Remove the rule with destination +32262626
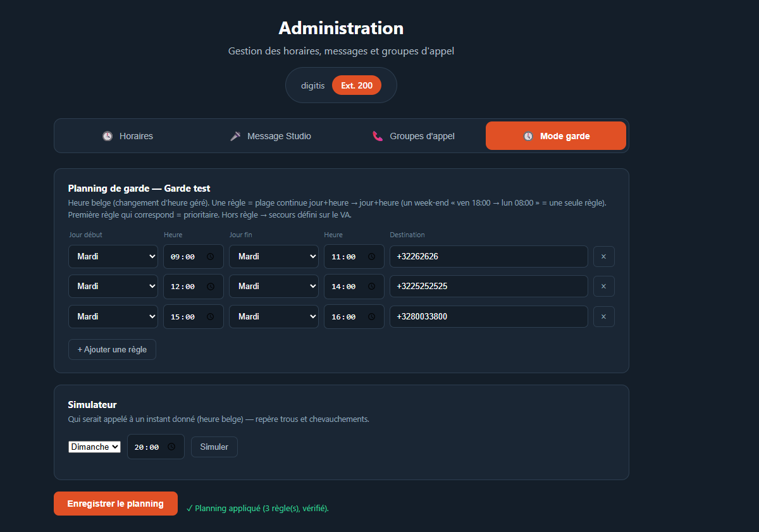 coord(603,257)
